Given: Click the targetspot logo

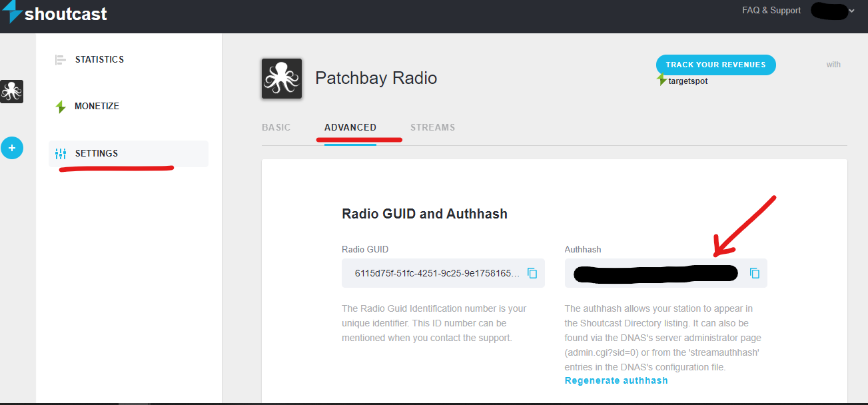Looking at the screenshot, I should (682, 81).
